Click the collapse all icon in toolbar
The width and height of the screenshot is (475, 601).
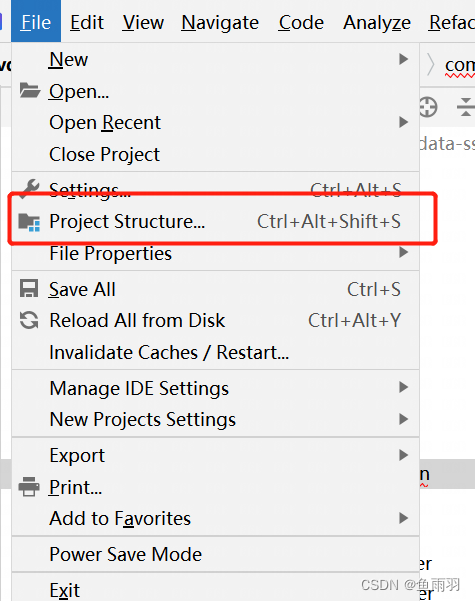465,107
